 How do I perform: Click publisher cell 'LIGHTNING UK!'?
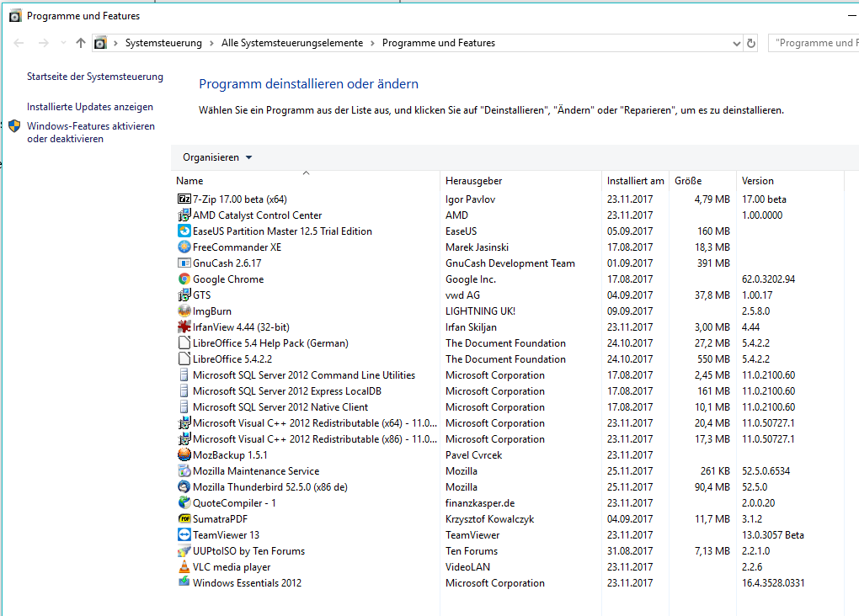pyautogui.click(x=480, y=311)
